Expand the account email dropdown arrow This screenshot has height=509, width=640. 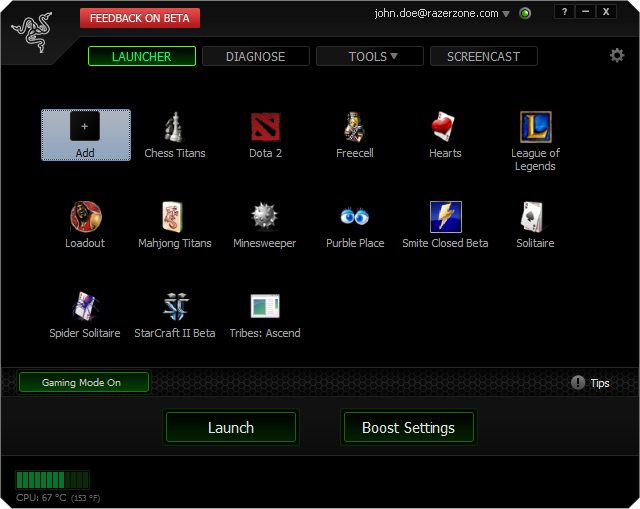(x=506, y=14)
